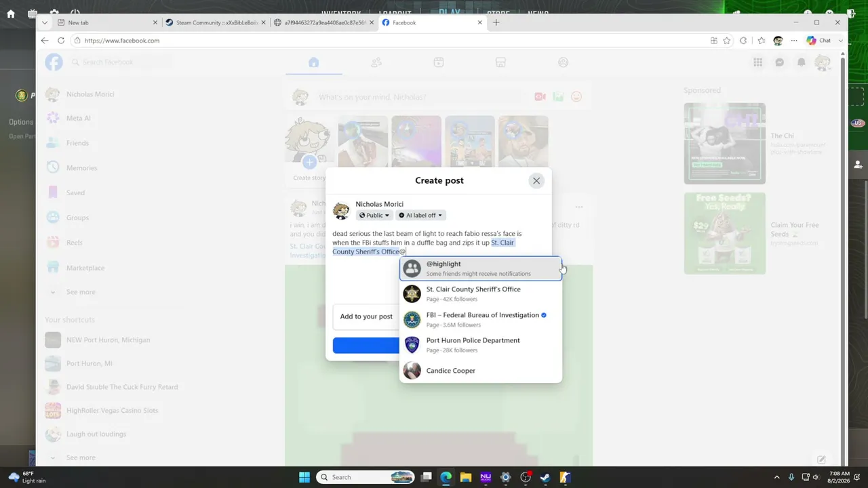Open File Explorer from the taskbar
The width and height of the screenshot is (868, 488).
tap(466, 477)
